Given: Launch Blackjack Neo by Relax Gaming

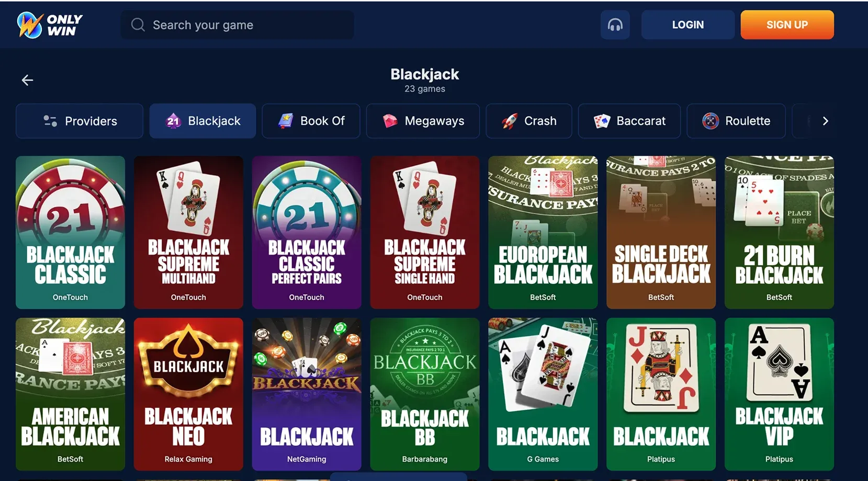Looking at the screenshot, I should [x=188, y=394].
